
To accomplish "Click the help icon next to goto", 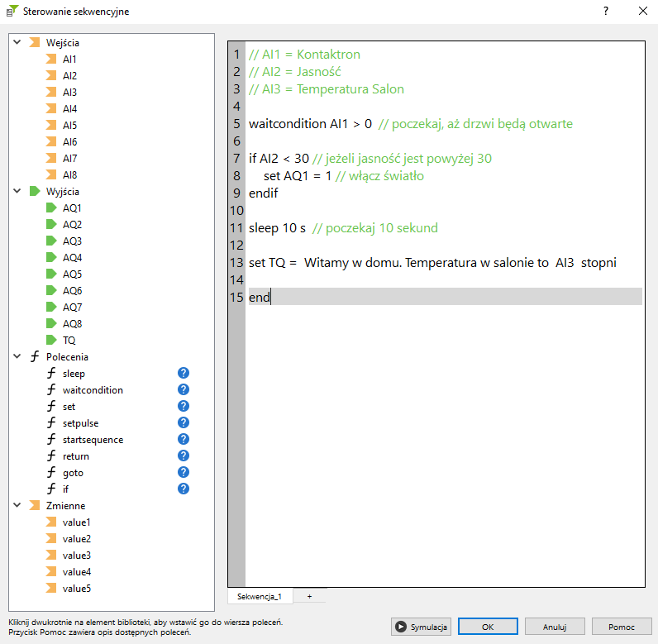I will click(x=184, y=472).
